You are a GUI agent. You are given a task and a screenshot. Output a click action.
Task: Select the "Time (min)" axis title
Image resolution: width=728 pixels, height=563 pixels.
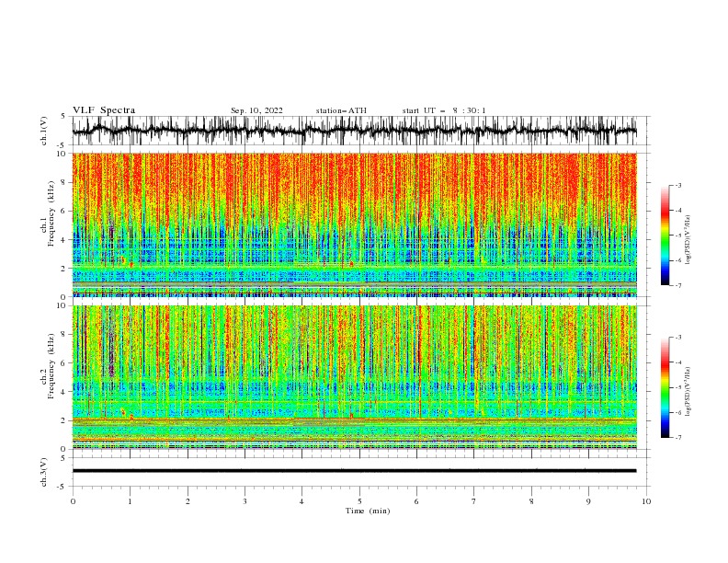[368, 511]
